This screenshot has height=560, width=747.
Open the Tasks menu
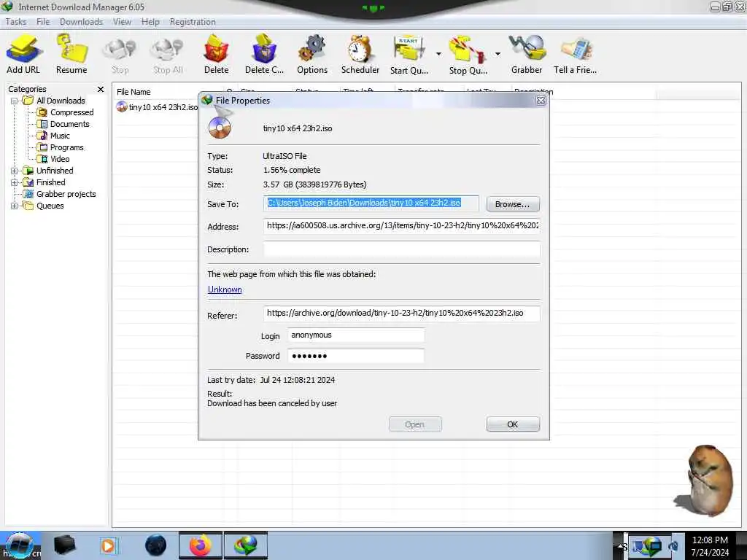point(16,22)
